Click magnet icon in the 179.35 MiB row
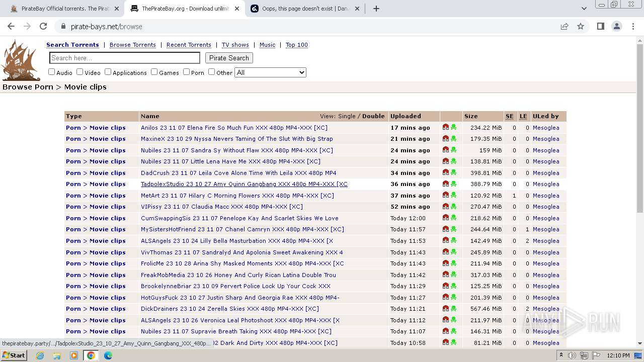 click(446, 139)
